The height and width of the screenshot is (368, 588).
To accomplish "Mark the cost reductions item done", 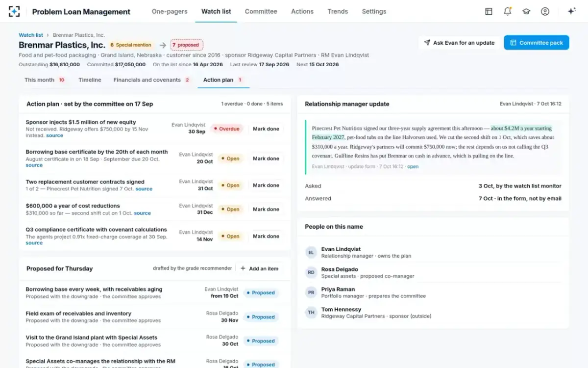I will click(x=266, y=209).
